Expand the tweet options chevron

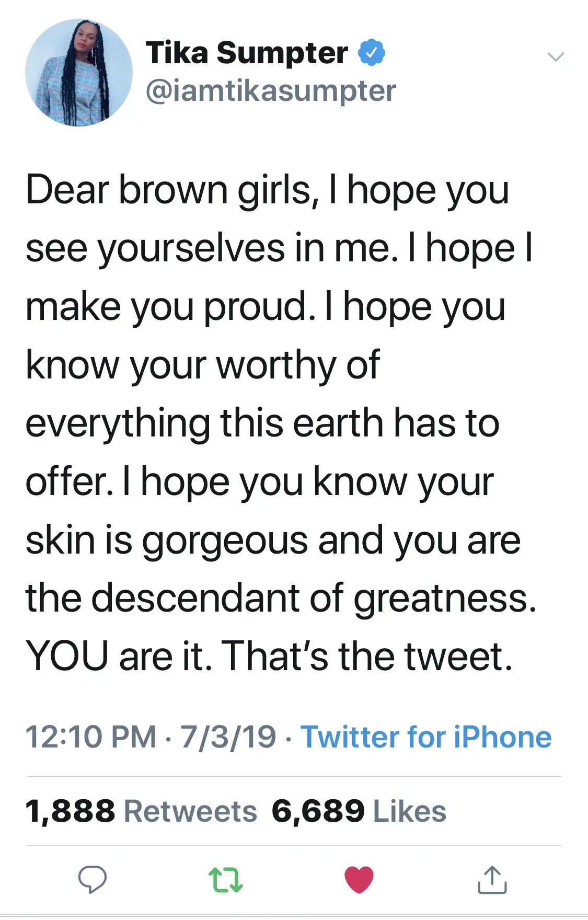(555, 56)
